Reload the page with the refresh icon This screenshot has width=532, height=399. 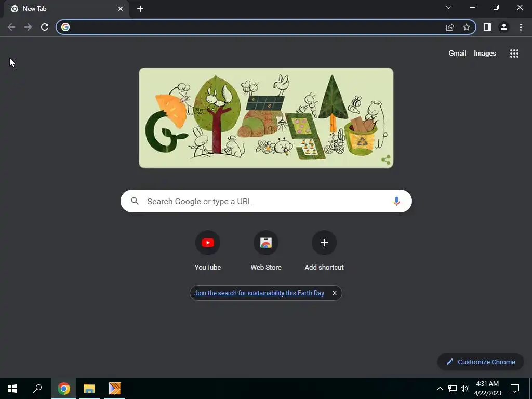pyautogui.click(x=45, y=27)
